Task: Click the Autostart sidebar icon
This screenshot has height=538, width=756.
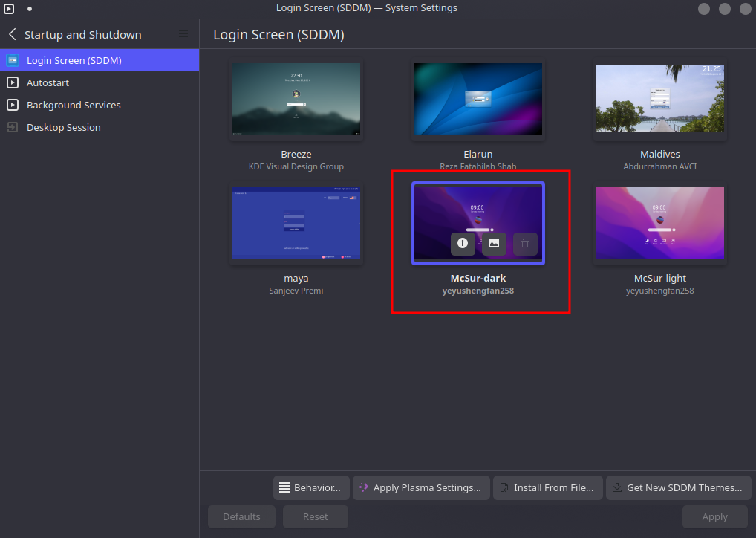Action: pos(13,82)
